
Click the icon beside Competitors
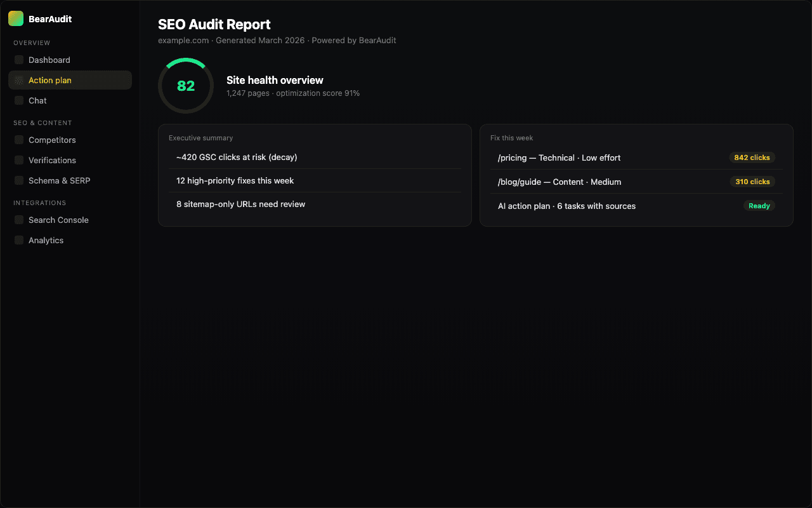coord(19,140)
